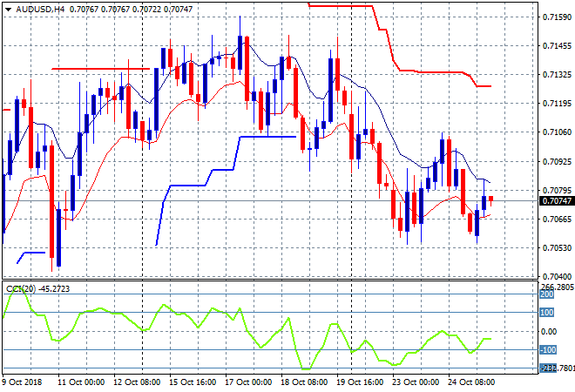Click the 18 Oct 08:00 time label
Viewport: 575px width, 392px height.
[x=304, y=382]
